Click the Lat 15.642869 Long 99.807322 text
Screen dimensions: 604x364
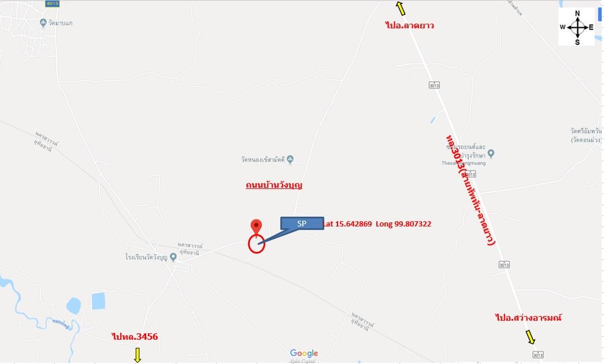377,224
